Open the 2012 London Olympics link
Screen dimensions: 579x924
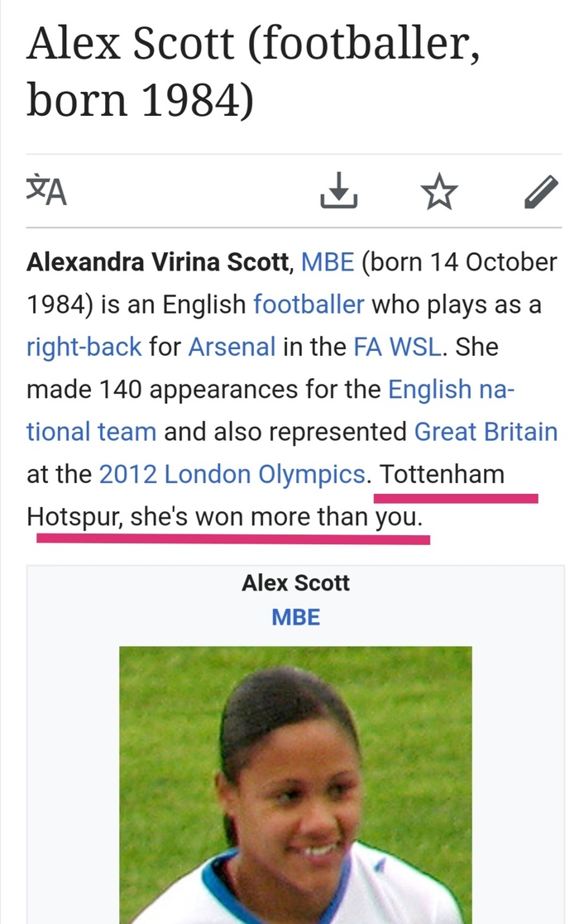[232, 474]
